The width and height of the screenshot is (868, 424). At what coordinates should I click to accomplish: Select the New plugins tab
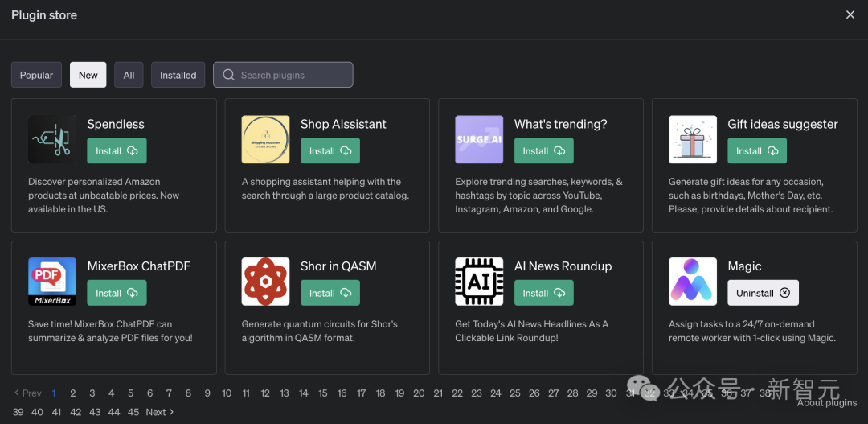coord(88,75)
